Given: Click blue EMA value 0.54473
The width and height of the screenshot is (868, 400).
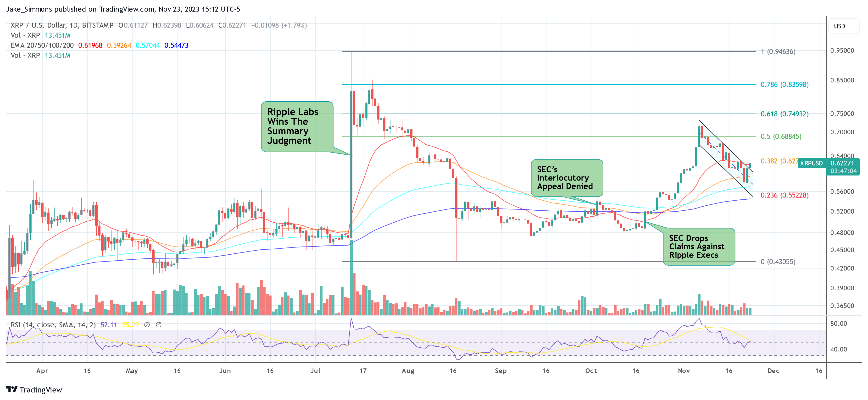Looking at the screenshot, I should [x=176, y=45].
